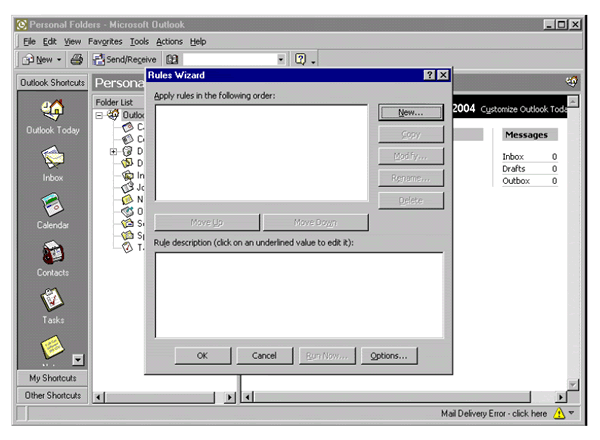Open Outlook Today shortcut icon
The height and width of the screenshot is (440, 600).
tap(53, 109)
